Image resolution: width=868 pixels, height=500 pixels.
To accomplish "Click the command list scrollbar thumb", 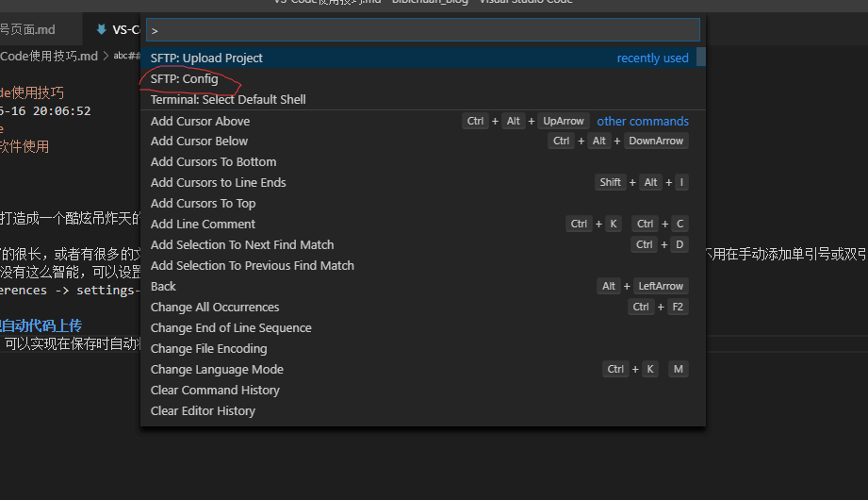I will [700, 58].
